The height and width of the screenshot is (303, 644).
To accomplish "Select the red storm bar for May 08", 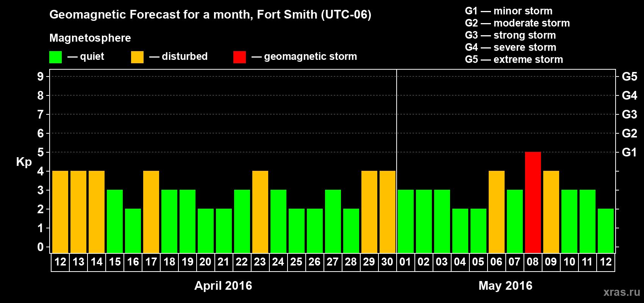I will click(533, 202).
